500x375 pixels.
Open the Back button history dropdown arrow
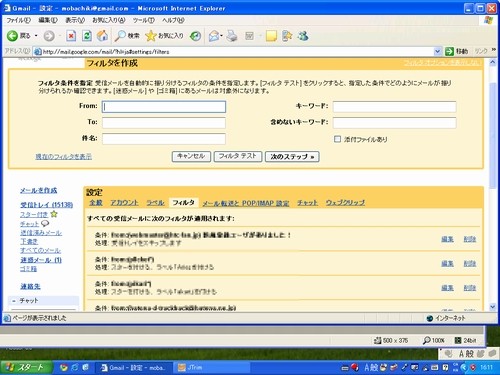point(36,36)
